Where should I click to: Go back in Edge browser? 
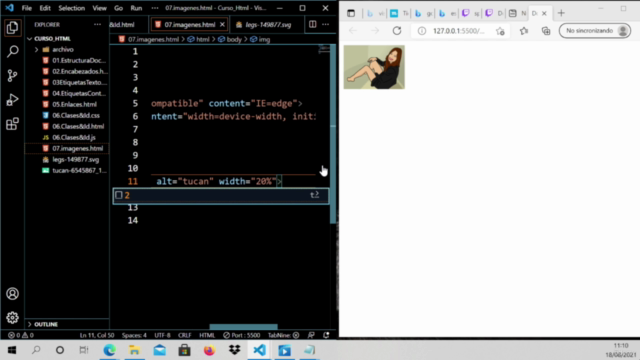pyautogui.click(x=353, y=31)
